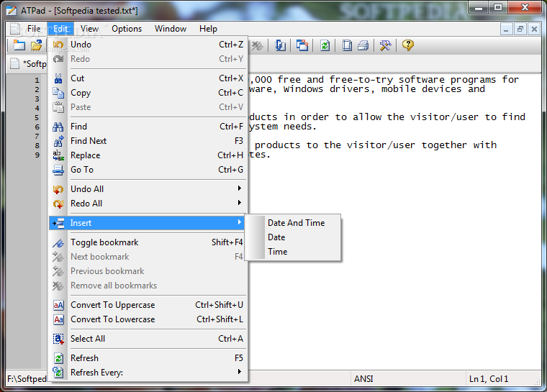The image size is (547, 392).
Task: Maximize the ATPad main window
Action: pyautogui.click(x=498, y=7)
